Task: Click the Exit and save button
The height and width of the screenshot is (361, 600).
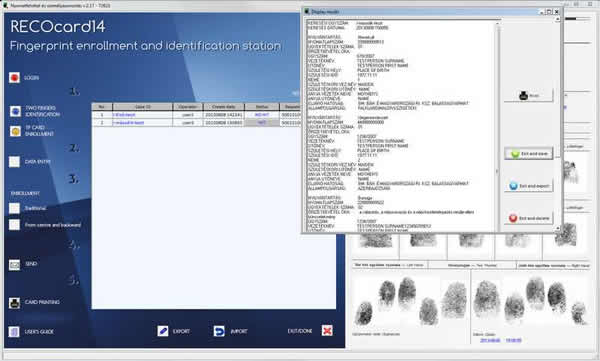Action: (x=528, y=154)
